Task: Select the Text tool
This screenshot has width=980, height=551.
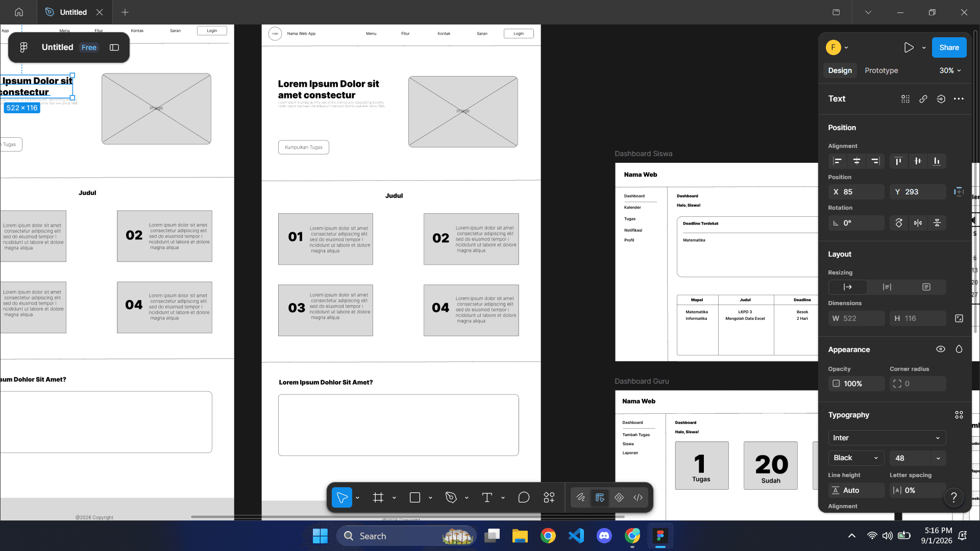Action: coord(487,497)
